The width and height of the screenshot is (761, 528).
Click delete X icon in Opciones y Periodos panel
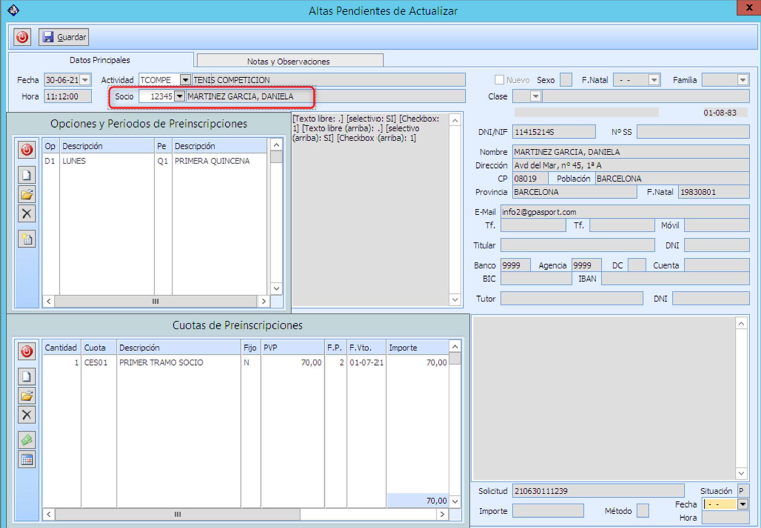27,214
